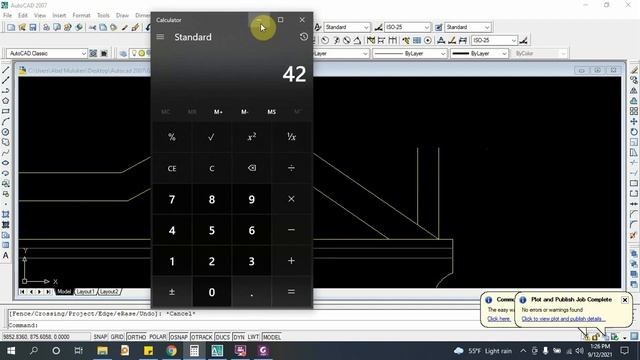Open the Calculator history panel

(x=303, y=37)
